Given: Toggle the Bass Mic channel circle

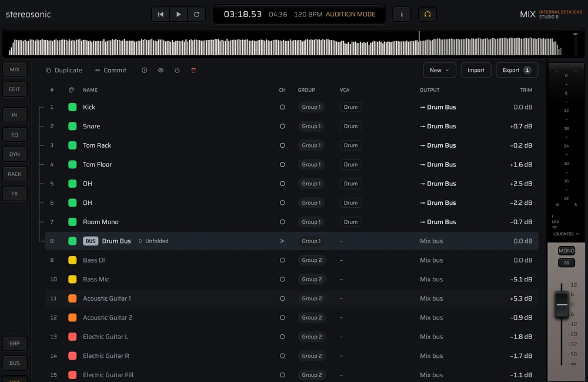Looking at the screenshot, I should pos(282,279).
